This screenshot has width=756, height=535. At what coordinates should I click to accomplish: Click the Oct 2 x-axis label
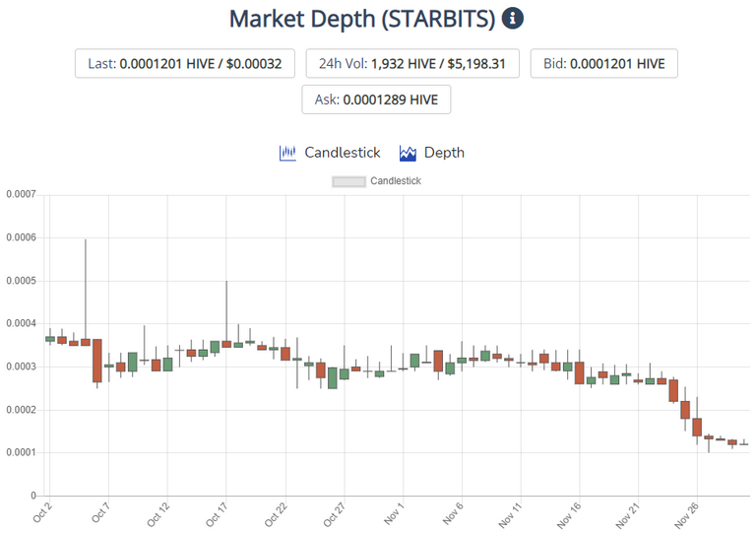point(42,512)
